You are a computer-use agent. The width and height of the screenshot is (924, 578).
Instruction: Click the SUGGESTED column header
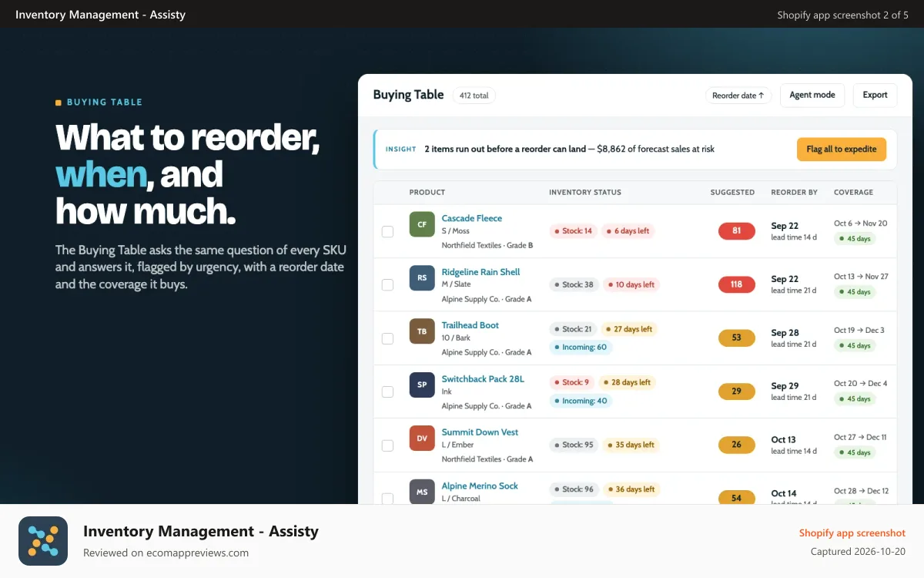point(732,193)
